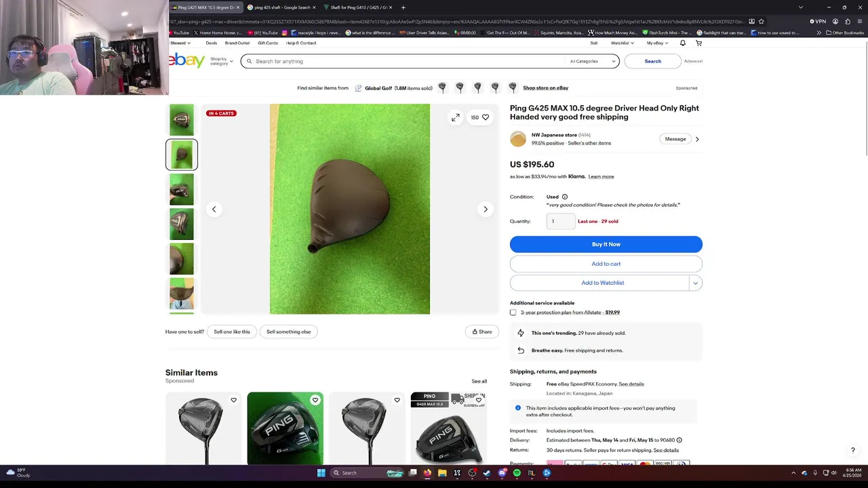Click the heart to watch this listing
The height and width of the screenshot is (488, 868).
tap(486, 117)
